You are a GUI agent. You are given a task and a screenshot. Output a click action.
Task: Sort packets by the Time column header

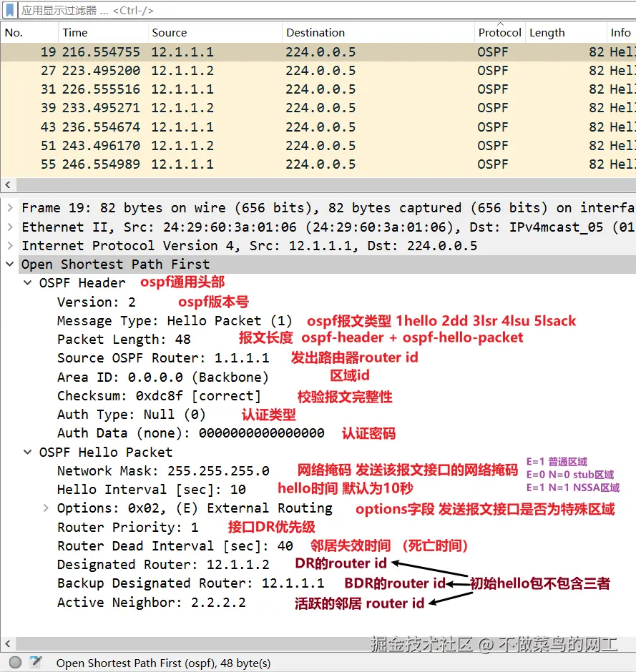pos(103,33)
